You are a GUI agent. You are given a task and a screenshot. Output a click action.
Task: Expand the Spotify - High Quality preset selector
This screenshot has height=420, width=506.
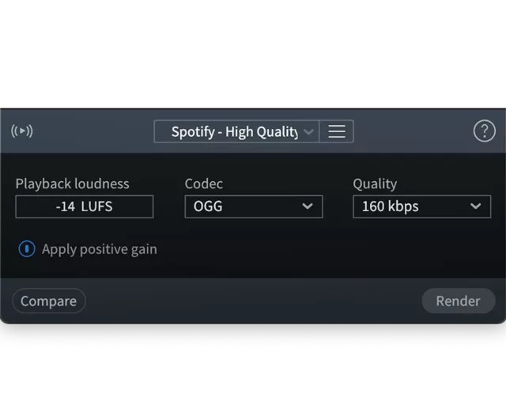(x=236, y=131)
